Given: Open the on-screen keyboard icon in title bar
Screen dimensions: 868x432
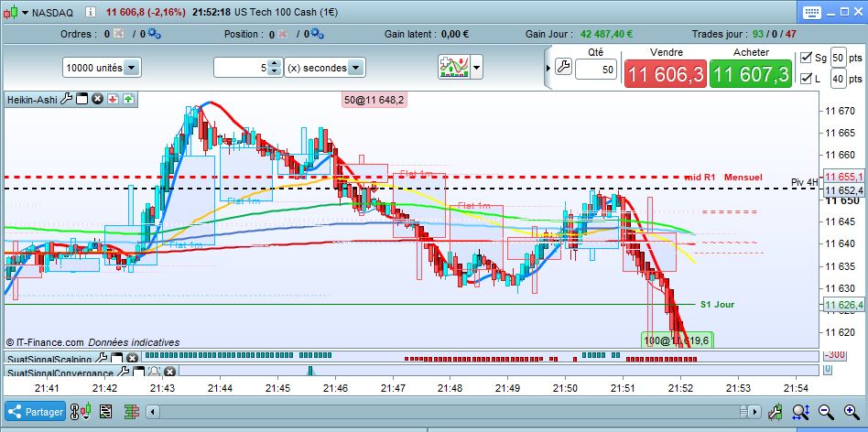Looking at the screenshot, I should 811,12.
